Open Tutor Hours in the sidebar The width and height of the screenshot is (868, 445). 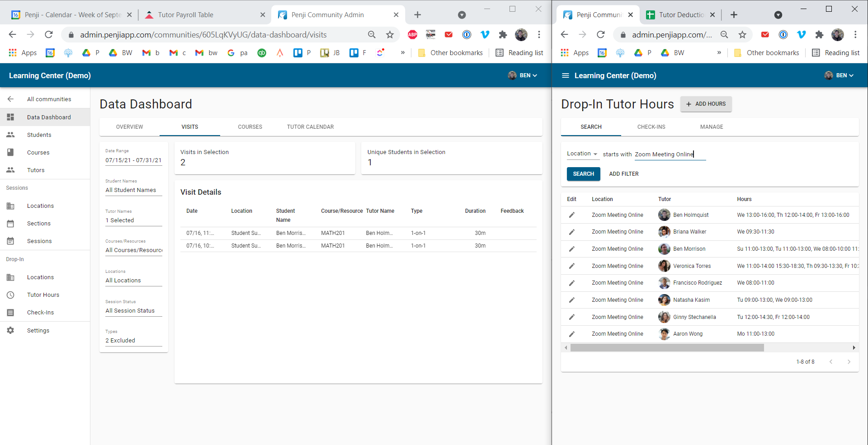click(45, 295)
